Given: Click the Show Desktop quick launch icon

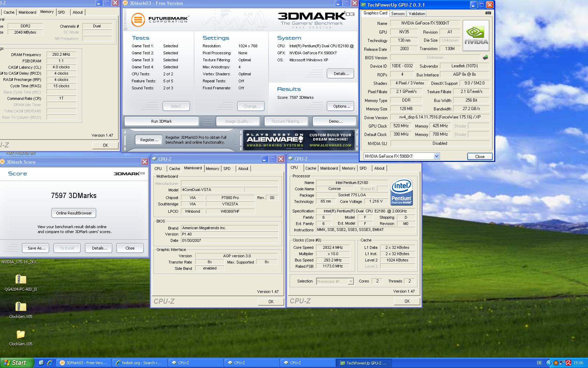Looking at the screenshot, I should coord(41,363).
